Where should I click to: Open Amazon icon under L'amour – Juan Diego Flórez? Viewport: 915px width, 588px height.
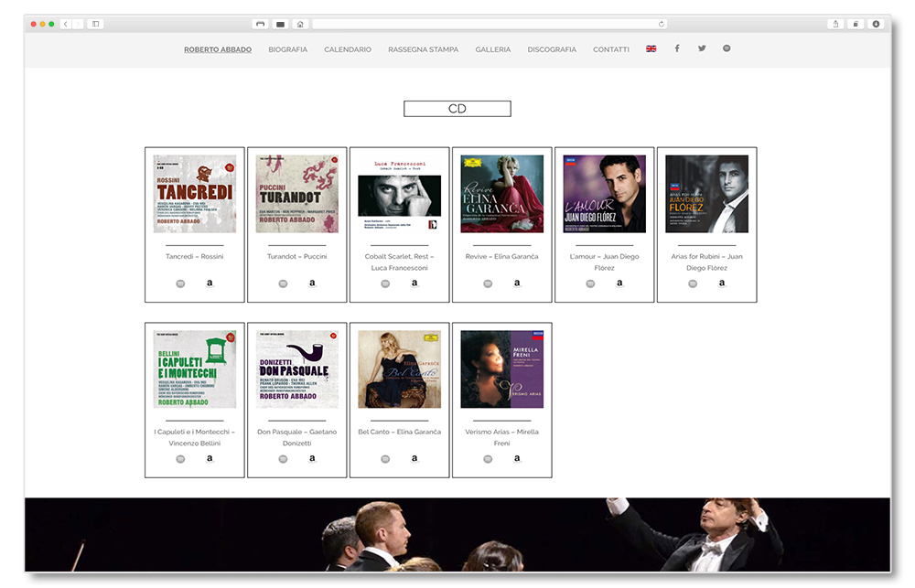point(619,283)
